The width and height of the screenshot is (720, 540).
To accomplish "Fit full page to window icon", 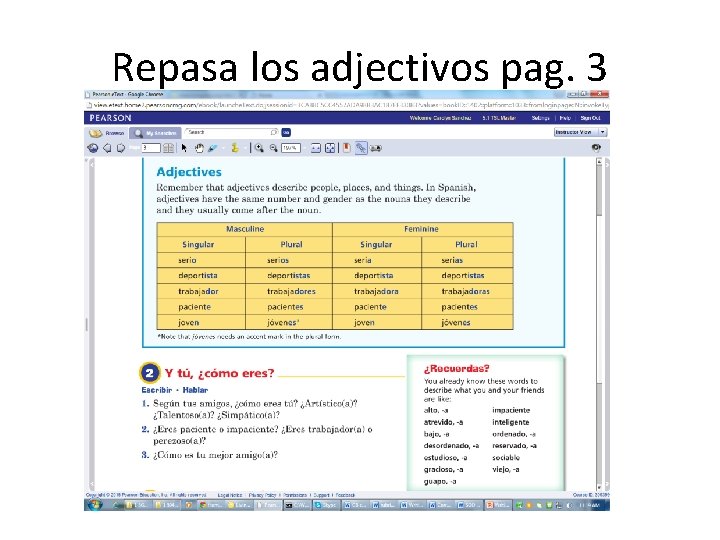I will click(x=330, y=148).
